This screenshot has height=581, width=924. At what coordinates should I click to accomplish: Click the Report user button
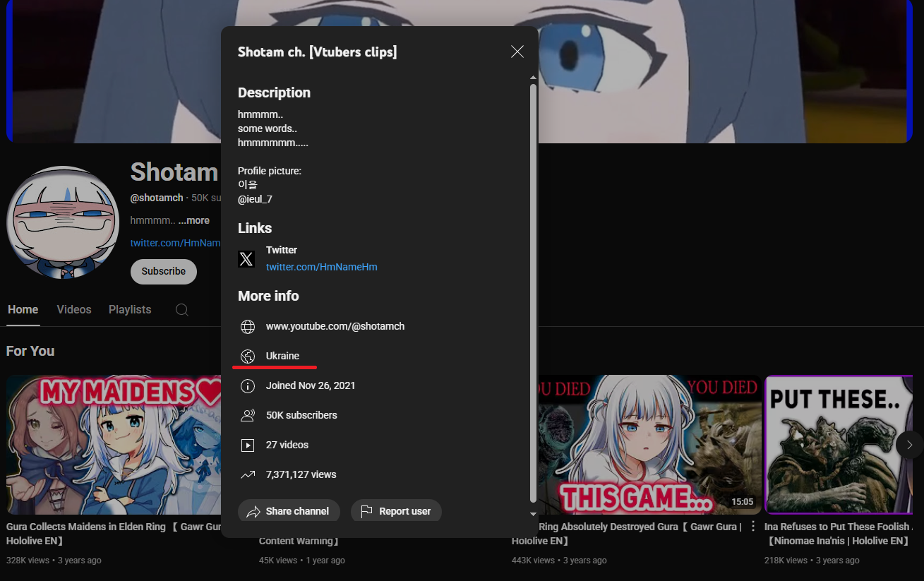pyautogui.click(x=396, y=511)
